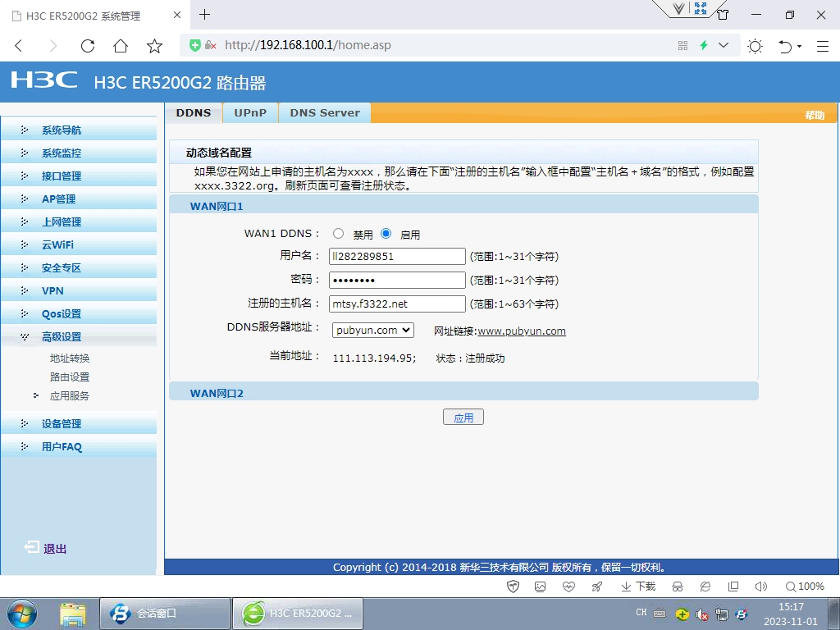This screenshot has height=630, width=840.
Task: Click the browser skin shirt icon
Action: (x=723, y=15)
